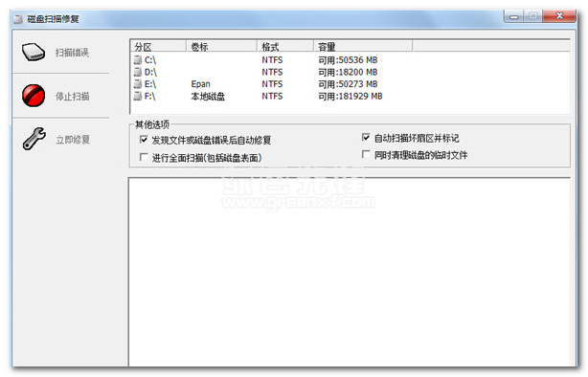The width and height of the screenshot is (588, 377).
Task: Click 可用:50536 MB capacity value
Action: click(348, 60)
